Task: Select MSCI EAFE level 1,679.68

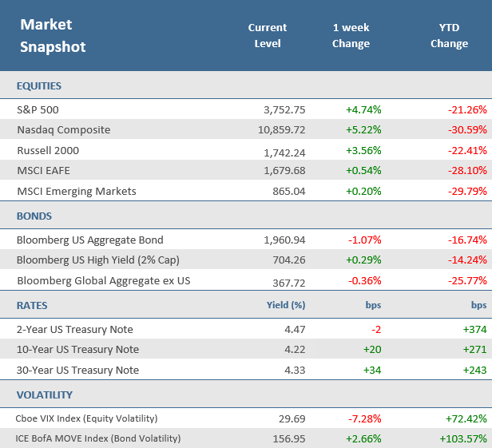Action: click(284, 171)
